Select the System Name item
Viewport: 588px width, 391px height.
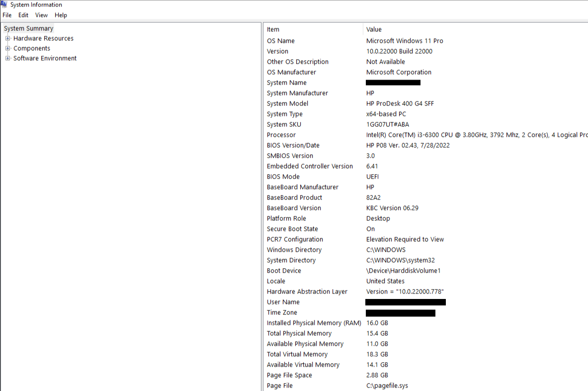click(286, 83)
